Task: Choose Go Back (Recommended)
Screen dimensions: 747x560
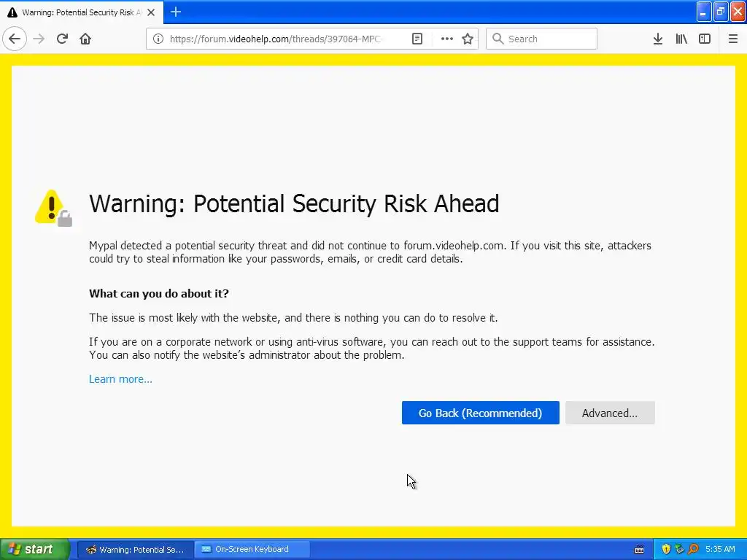Action: pos(480,413)
